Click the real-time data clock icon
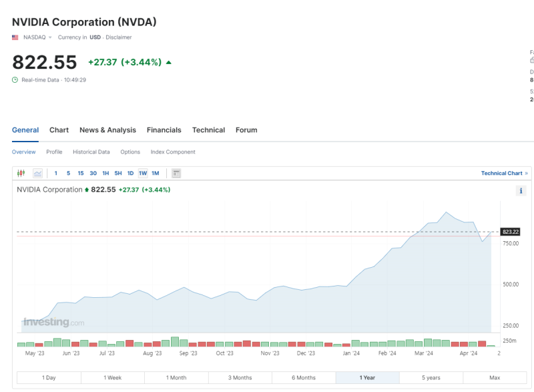 (x=15, y=80)
